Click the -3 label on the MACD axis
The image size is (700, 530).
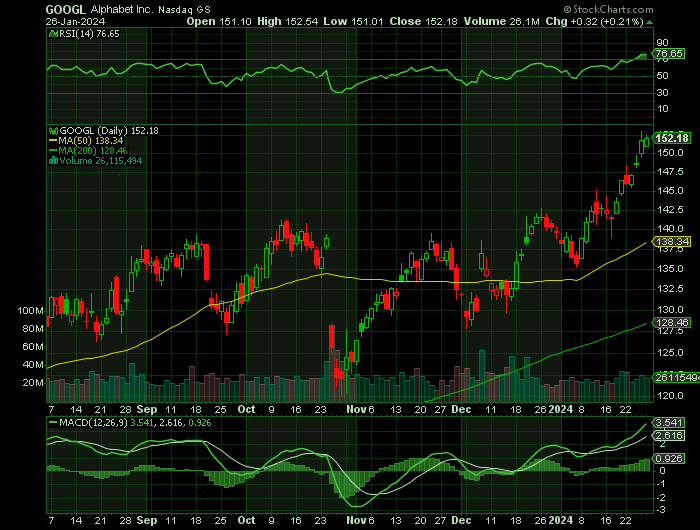662,510
